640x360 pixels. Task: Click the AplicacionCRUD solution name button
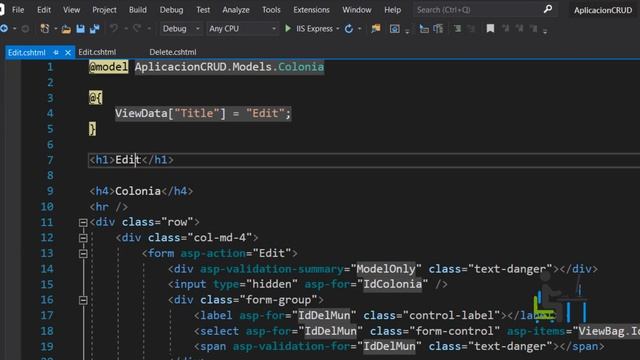tap(603, 10)
